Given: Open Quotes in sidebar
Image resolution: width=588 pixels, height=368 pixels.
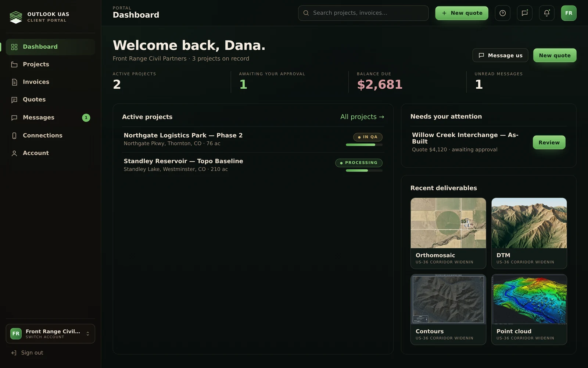Looking at the screenshot, I should (50, 100).
